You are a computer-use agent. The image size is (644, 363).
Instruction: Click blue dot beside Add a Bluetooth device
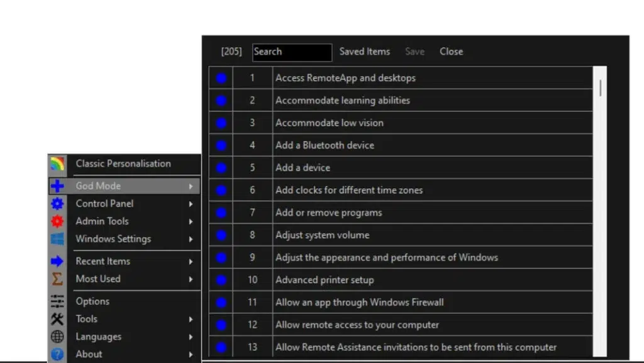221,145
